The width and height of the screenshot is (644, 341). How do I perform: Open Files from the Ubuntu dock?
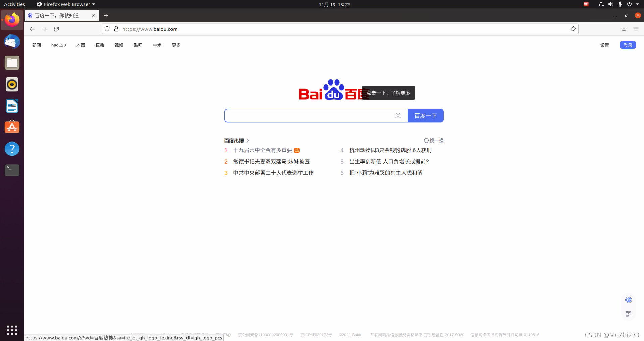(12, 63)
